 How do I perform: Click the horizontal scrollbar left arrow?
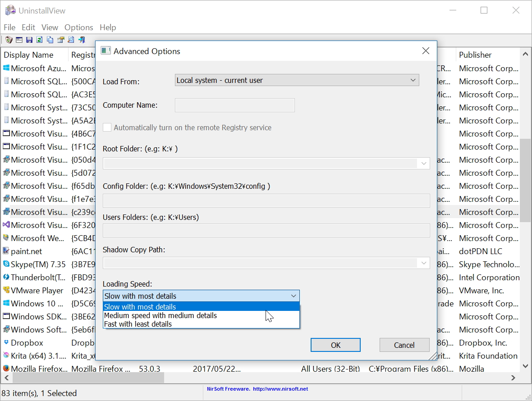click(x=6, y=378)
